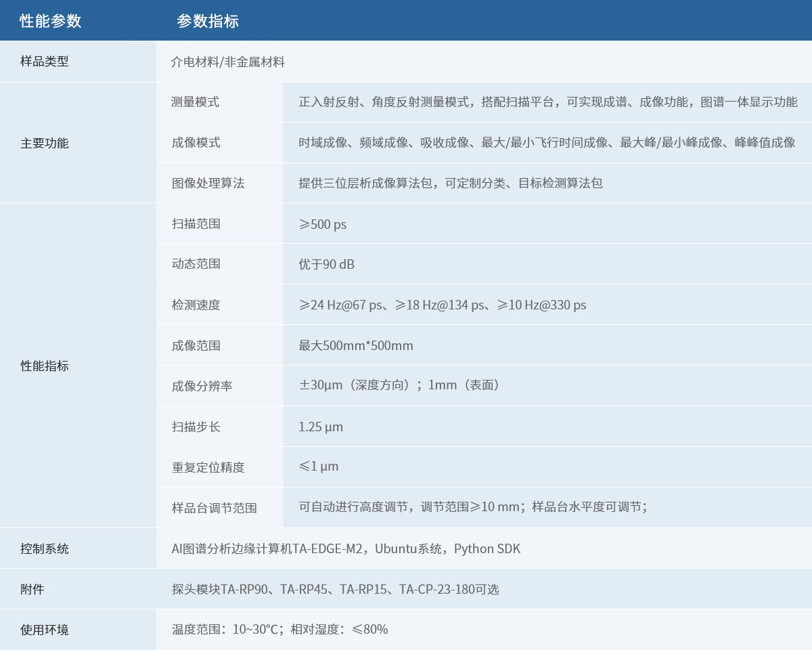Screen dimensions: 812x650
Task: Click the 参数指标 column header
Action: point(208,21)
